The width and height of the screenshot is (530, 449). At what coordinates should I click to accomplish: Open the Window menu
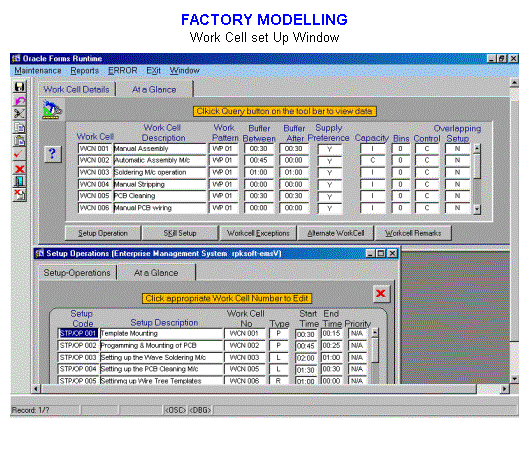click(185, 71)
